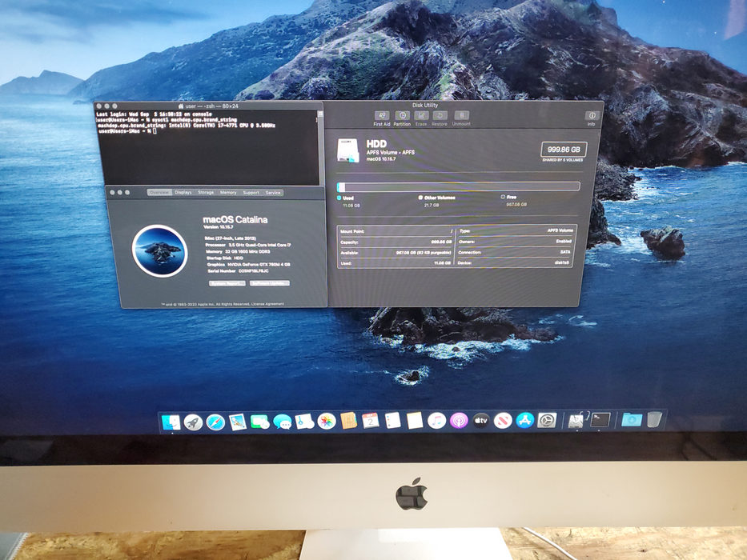This screenshot has height=560, width=747.
Task: Open App Store from the Dock
Action: (524, 421)
